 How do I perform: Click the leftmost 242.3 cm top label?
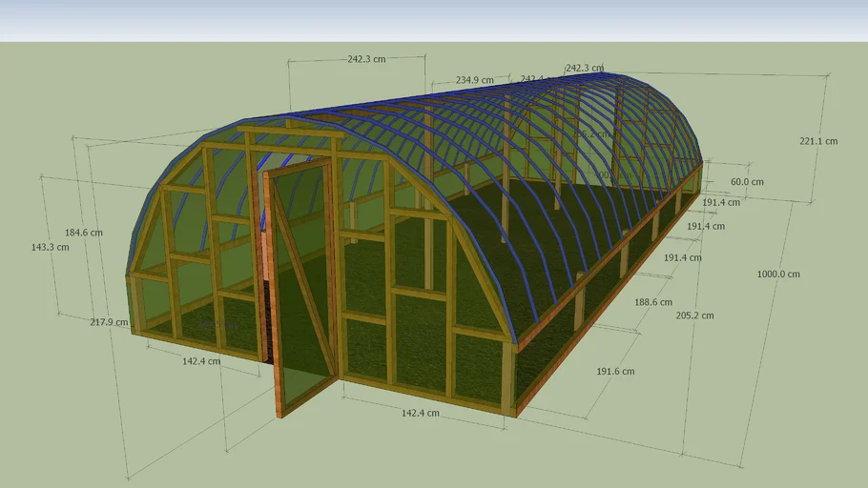click(x=366, y=58)
